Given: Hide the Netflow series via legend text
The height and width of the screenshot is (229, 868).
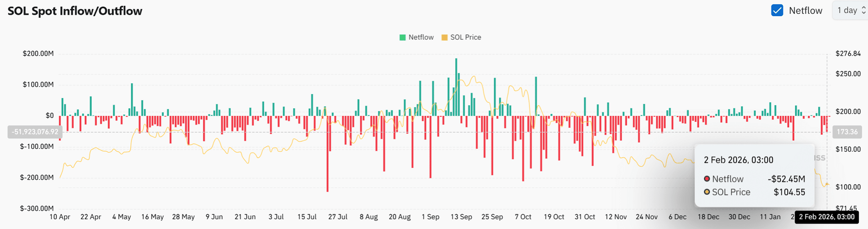Looking at the screenshot, I should (x=421, y=37).
